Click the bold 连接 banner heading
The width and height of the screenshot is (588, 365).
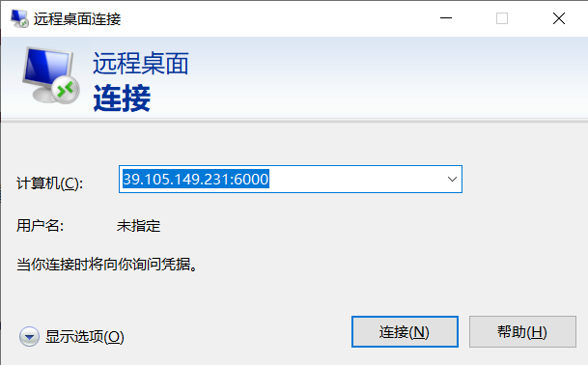tap(122, 98)
